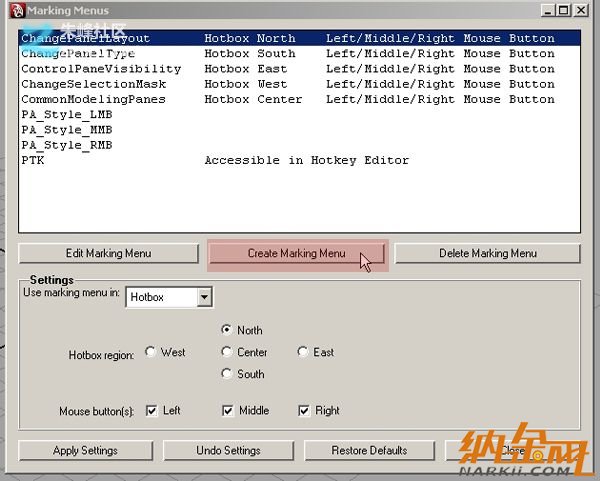Select the ChangeSelectionMask list item
Screen dimensions: 600x481
tap(93, 84)
